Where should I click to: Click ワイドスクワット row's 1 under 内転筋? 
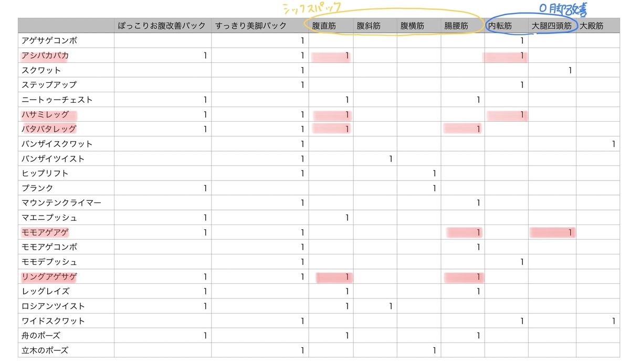[522, 320]
